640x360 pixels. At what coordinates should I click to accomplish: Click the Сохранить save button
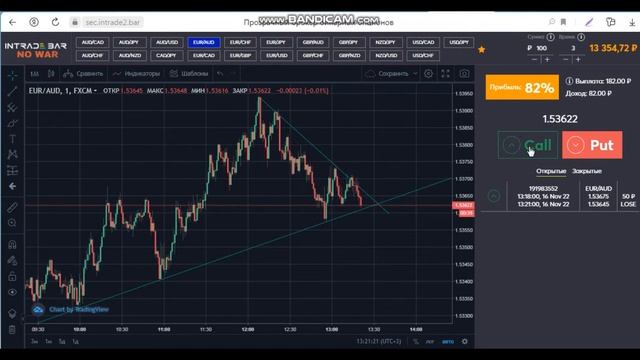tap(387, 73)
